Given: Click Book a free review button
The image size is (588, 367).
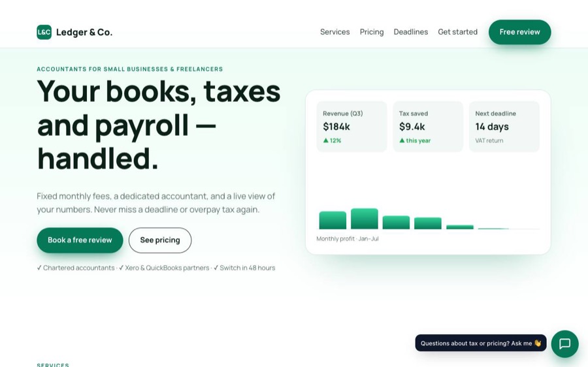Looking at the screenshot, I should [80, 240].
